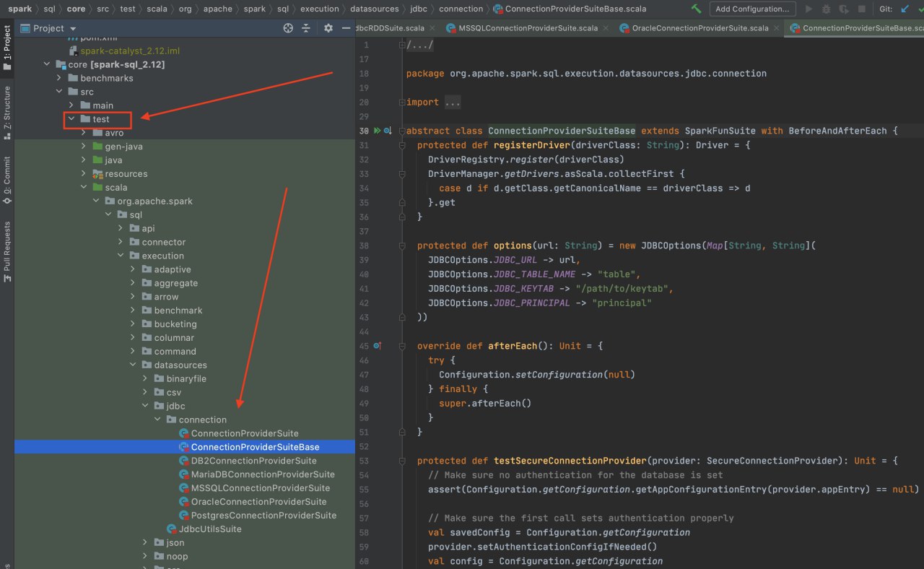Collapse the test folder
The image size is (924, 569).
[71, 119]
